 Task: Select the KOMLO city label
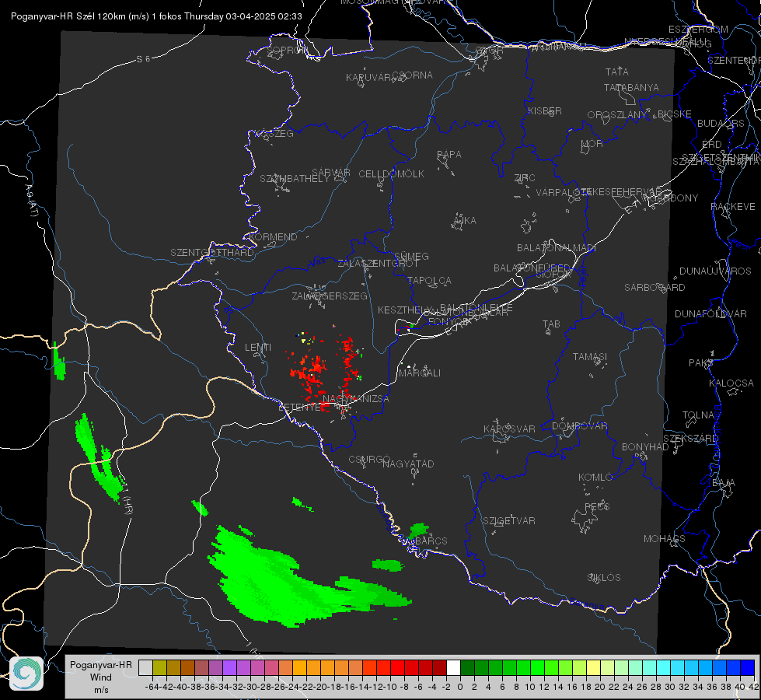(595, 478)
